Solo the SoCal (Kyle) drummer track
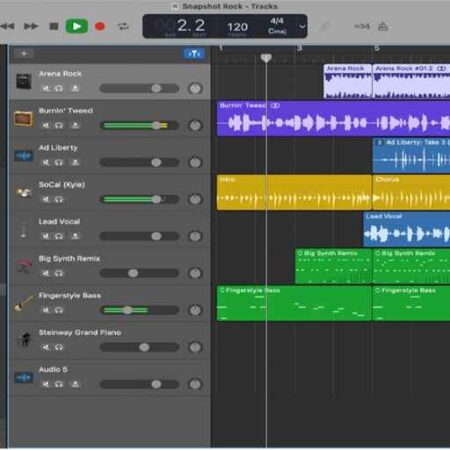The height and width of the screenshot is (450, 450). pos(59,199)
